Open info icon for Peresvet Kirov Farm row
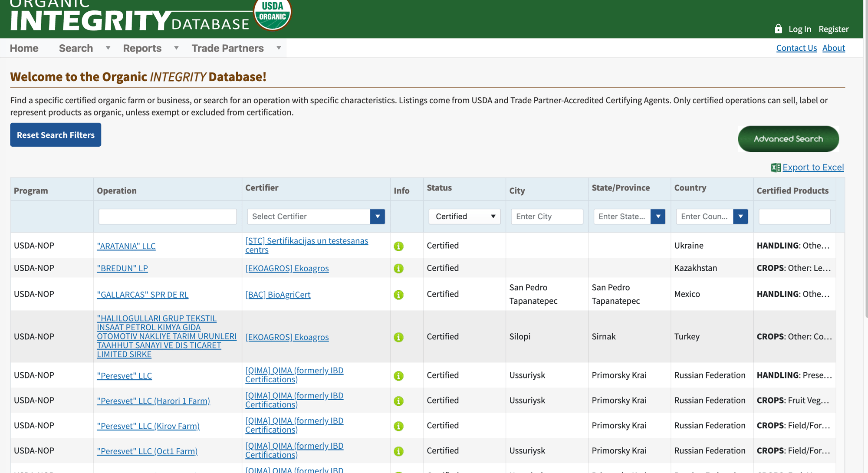The image size is (868, 473). [398, 426]
